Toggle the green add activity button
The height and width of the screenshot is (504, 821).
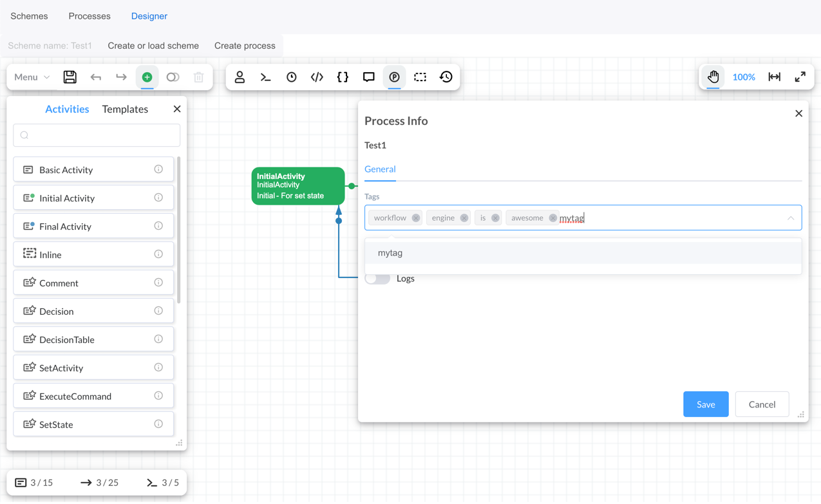point(147,77)
